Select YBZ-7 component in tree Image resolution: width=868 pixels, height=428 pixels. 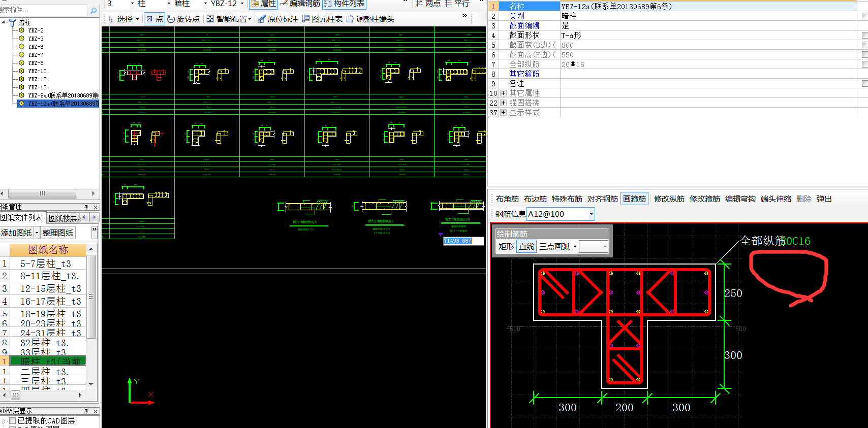(x=36, y=55)
